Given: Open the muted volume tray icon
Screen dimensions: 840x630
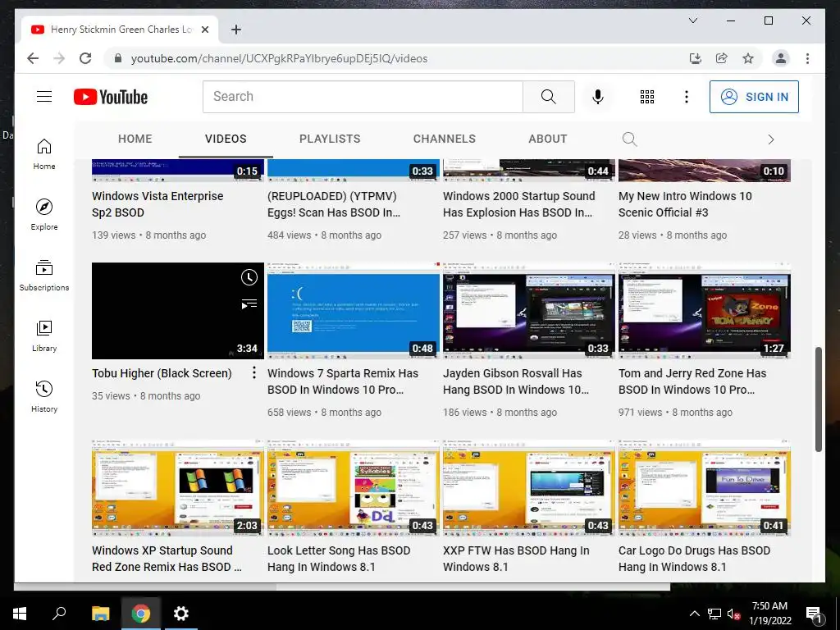Looking at the screenshot, I should pyautogui.click(x=733, y=614).
